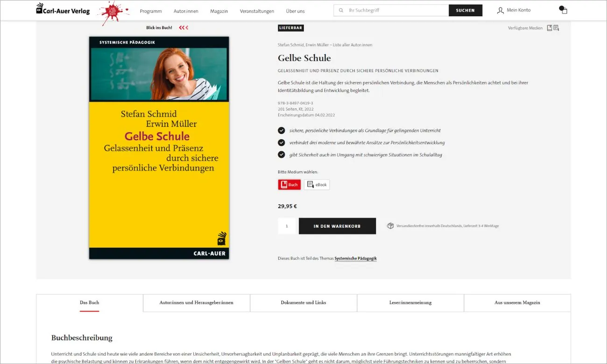
Task: Click the red ink splatter graphic
Action: [x=112, y=10]
